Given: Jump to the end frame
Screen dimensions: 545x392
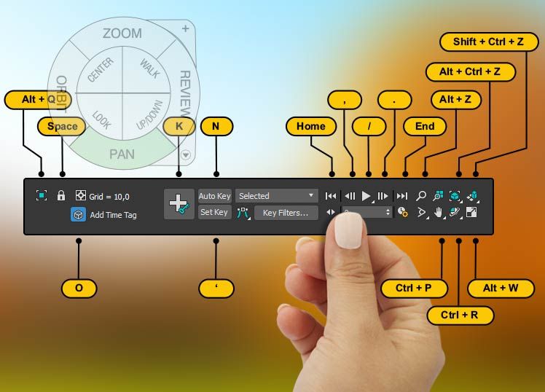Looking at the screenshot, I should pos(401,196).
